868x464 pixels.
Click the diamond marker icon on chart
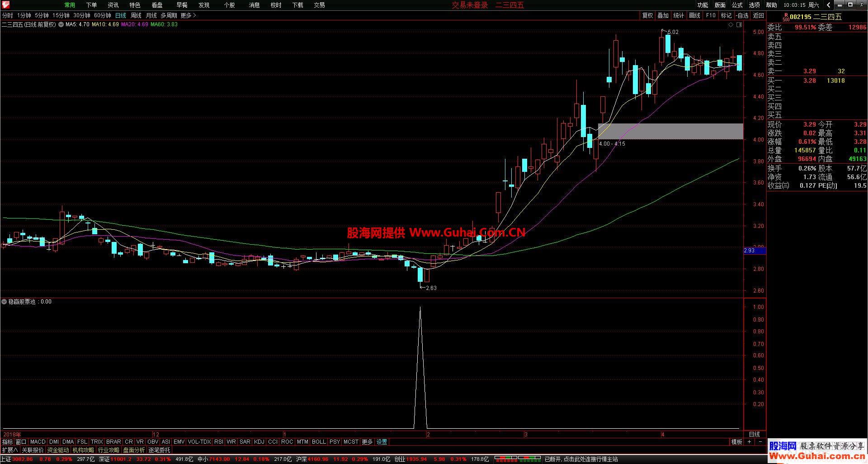(731, 25)
